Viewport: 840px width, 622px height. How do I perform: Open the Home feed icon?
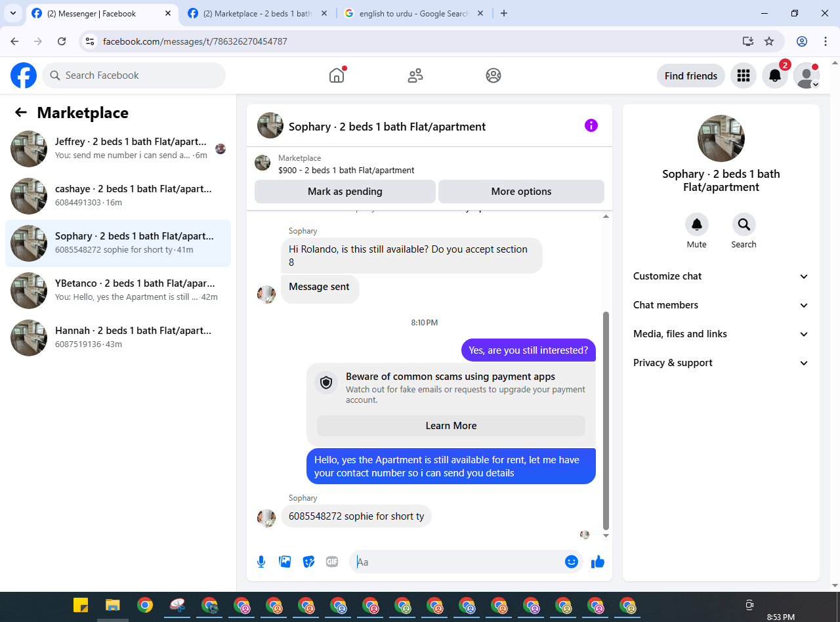coord(337,75)
